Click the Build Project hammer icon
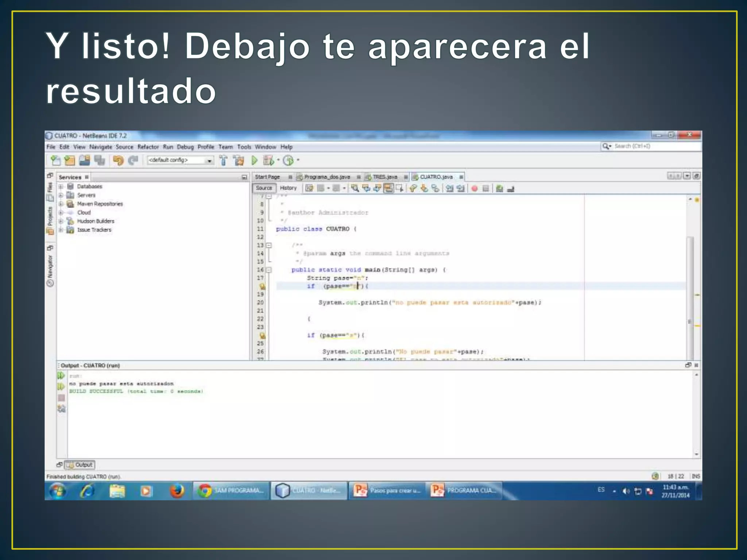 point(223,160)
